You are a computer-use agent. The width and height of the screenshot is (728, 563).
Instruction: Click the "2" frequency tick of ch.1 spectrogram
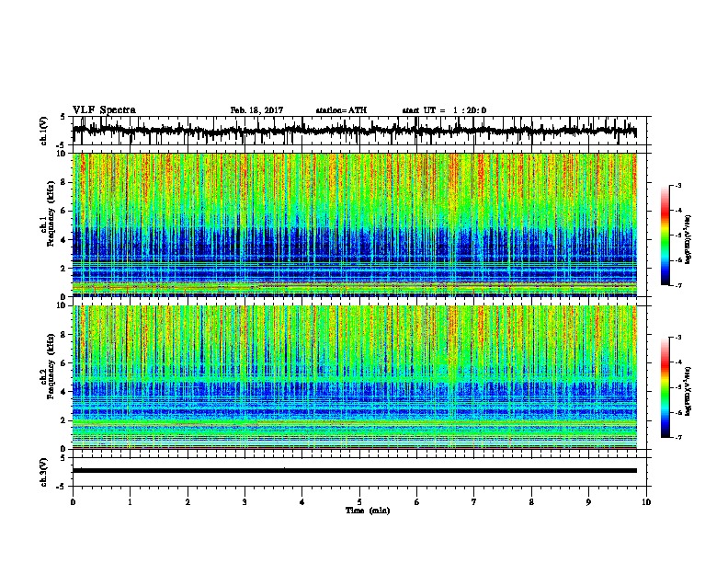(64, 269)
